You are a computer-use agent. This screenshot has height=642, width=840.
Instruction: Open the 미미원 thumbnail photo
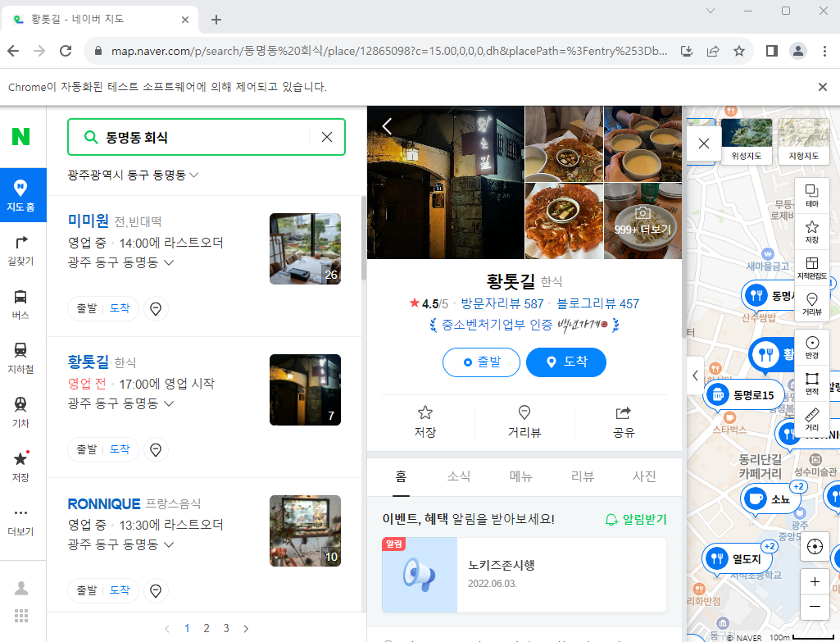coord(306,248)
